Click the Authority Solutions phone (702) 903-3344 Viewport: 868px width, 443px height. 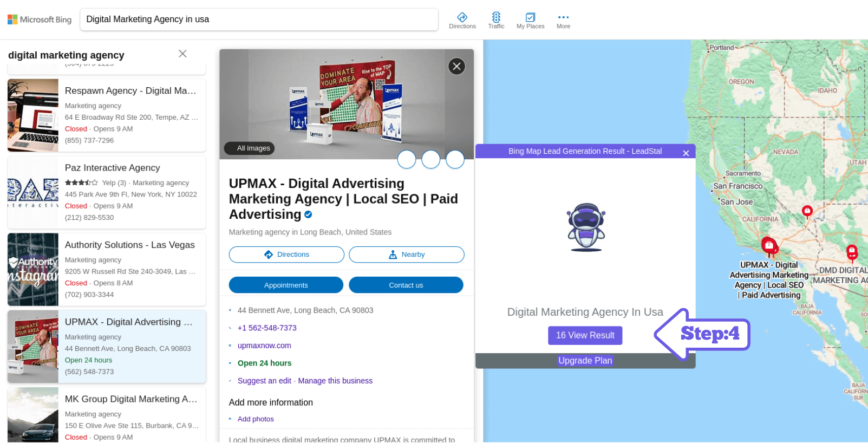point(89,295)
